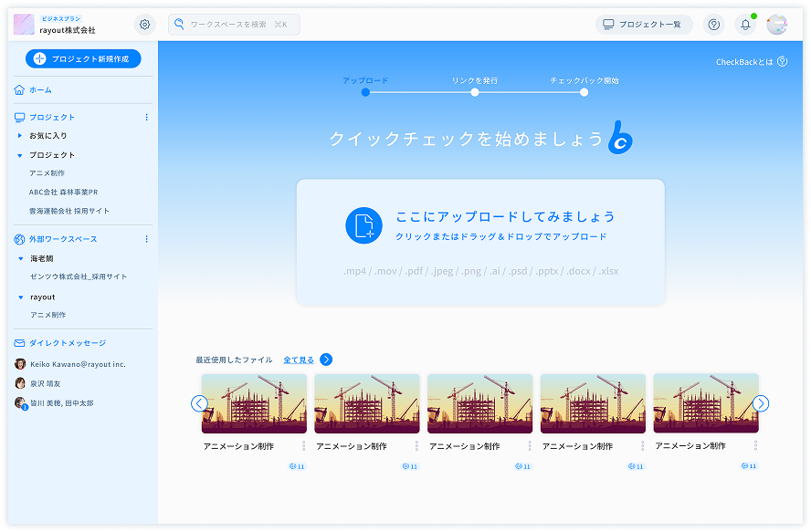Click the rayout株式会社 workspace name

(68, 30)
